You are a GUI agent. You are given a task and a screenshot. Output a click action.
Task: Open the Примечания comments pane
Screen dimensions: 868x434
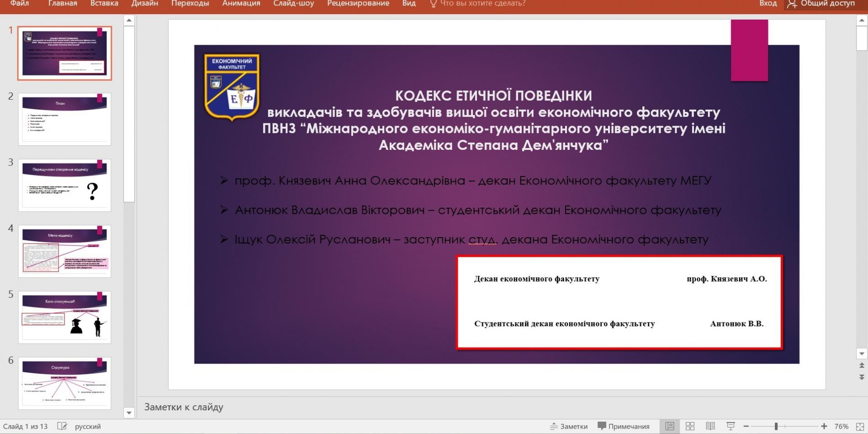pyautogui.click(x=624, y=426)
